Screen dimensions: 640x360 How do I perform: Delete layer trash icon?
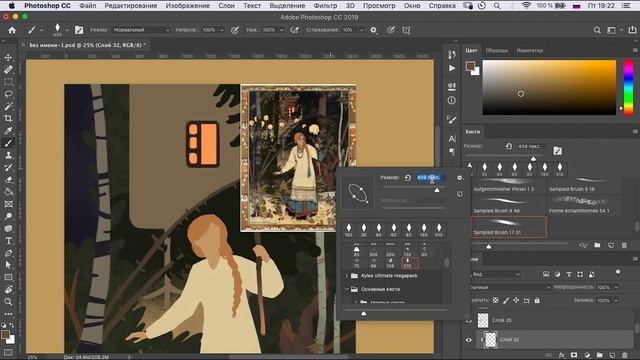click(625, 356)
